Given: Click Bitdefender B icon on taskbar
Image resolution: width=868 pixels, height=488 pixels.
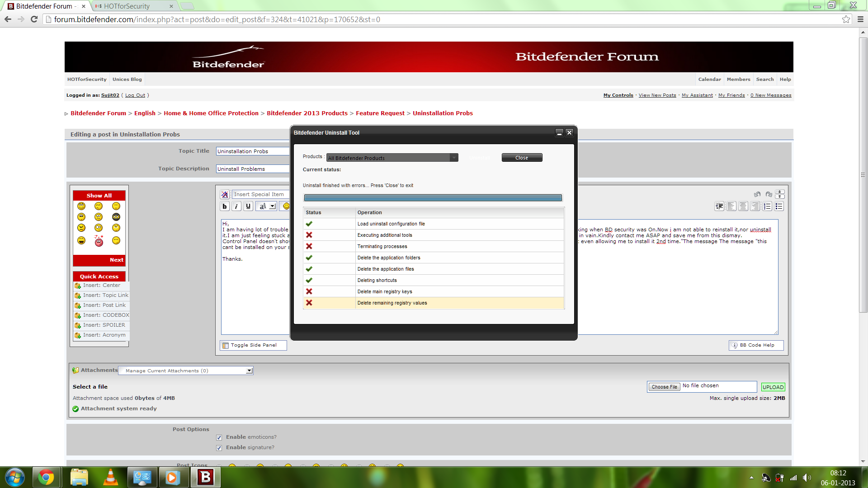Looking at the screenshot, I should (206, 477).
